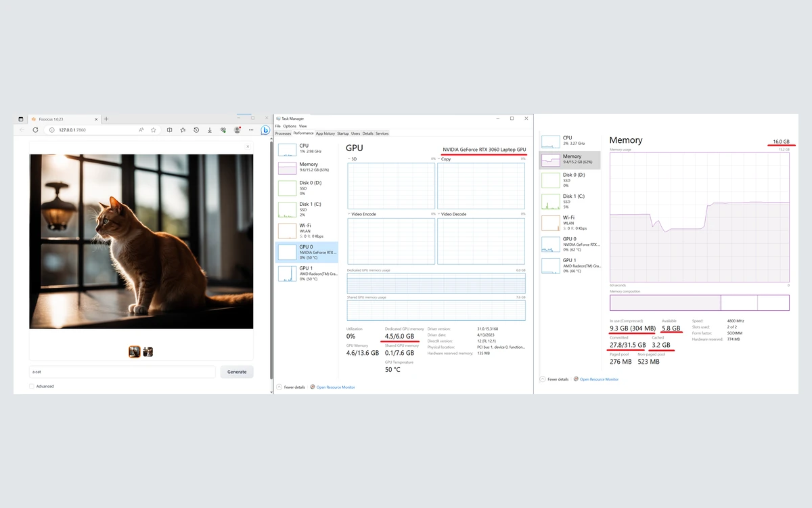Image resolution: width=812 pixels, height=508 pixels.
Task: Select the CPU entry in the Memory panel sidebar
Action: tap(570, 140)
